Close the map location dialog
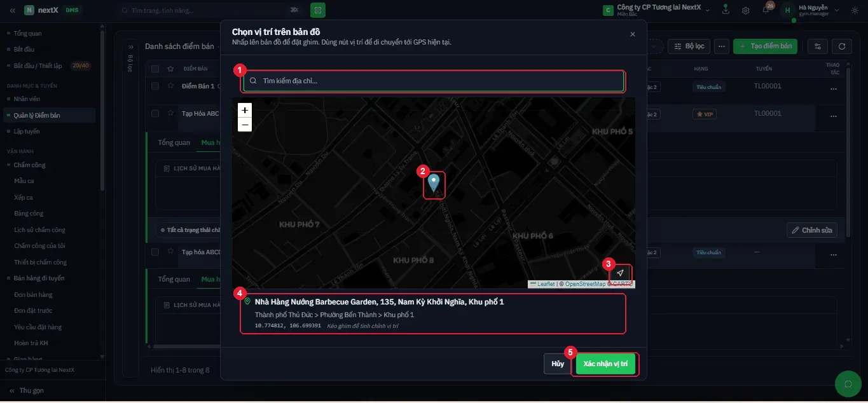Viewport: 868px width, 403px height. pos(632,34)
